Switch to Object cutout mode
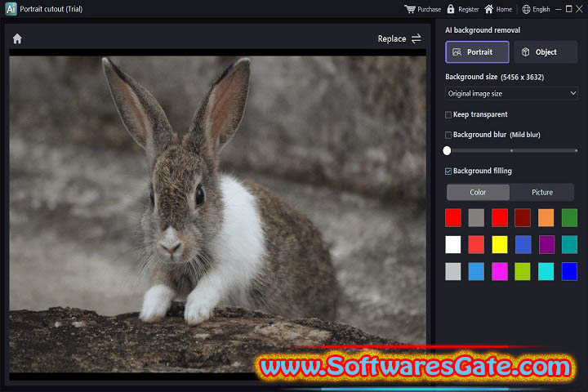Screen dimensions: 588x392 546,52
